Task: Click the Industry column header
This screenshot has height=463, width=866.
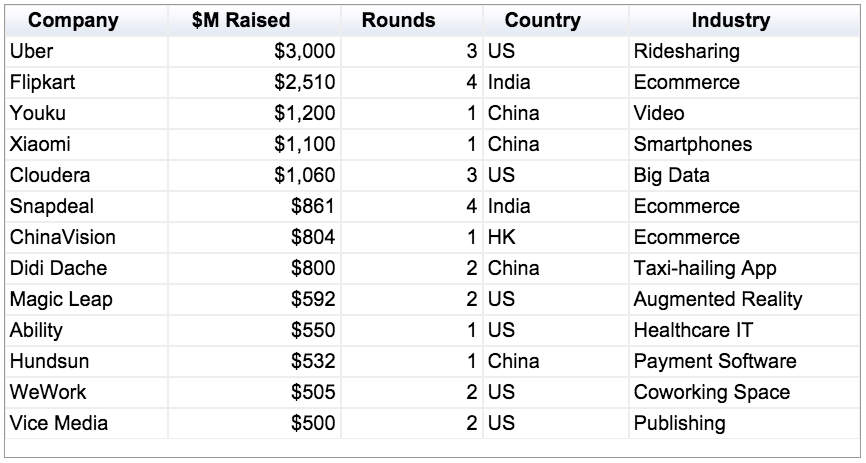Action: 744,20
